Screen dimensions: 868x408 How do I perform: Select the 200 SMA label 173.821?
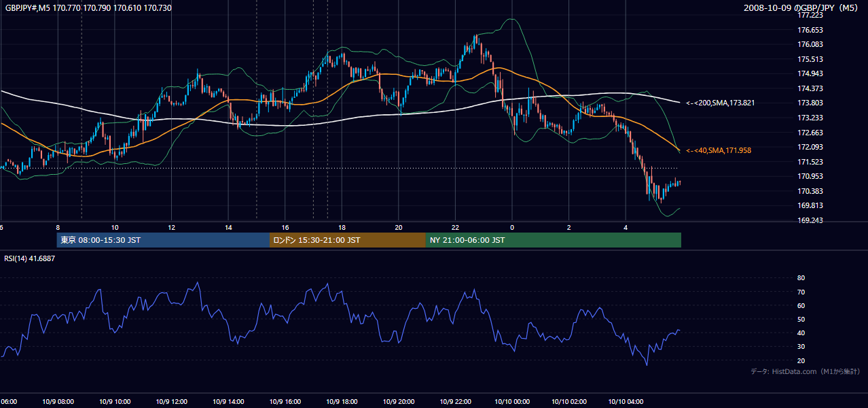720,103
